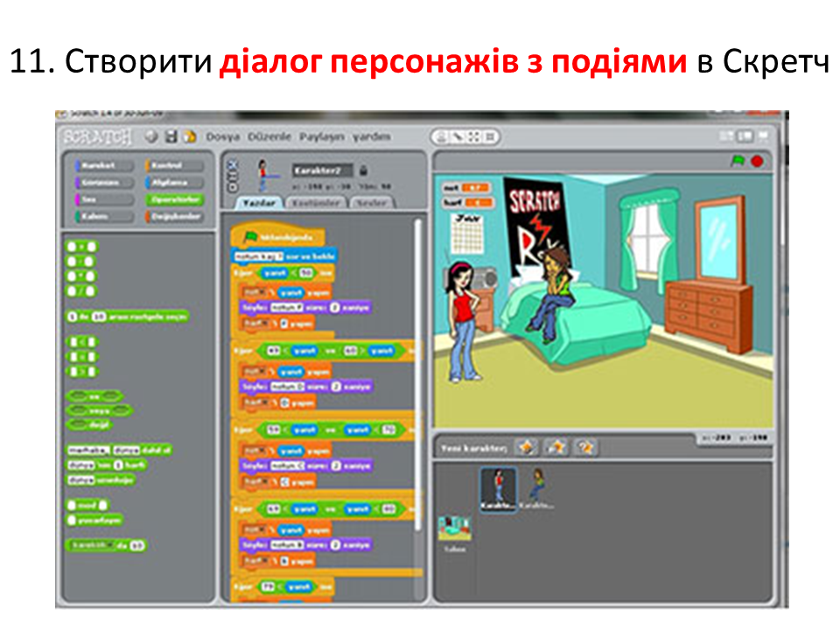Screen dimensions: 840x630
Task: Open the Paylaşın menu
Action: tap(321, 136)
